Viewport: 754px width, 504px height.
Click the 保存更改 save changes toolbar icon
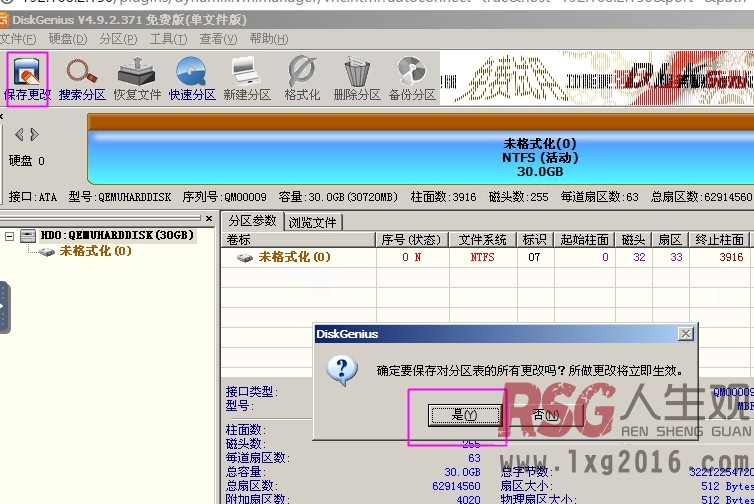pos(27,79)
